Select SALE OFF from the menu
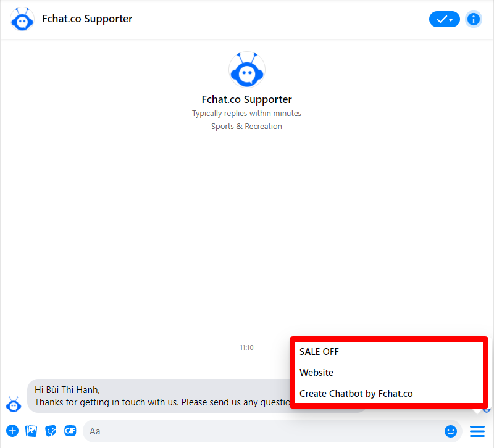494x448 pixels. tap(319, 352)
